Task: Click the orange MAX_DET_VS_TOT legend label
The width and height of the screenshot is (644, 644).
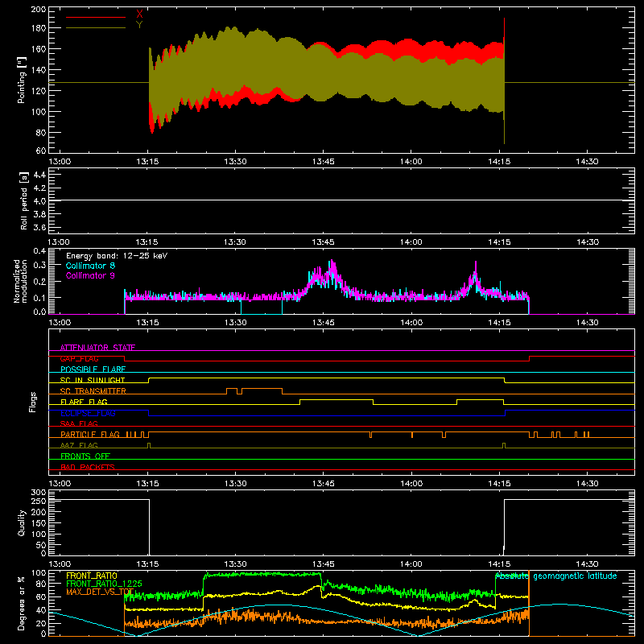Action: click(x=100, y=592)
